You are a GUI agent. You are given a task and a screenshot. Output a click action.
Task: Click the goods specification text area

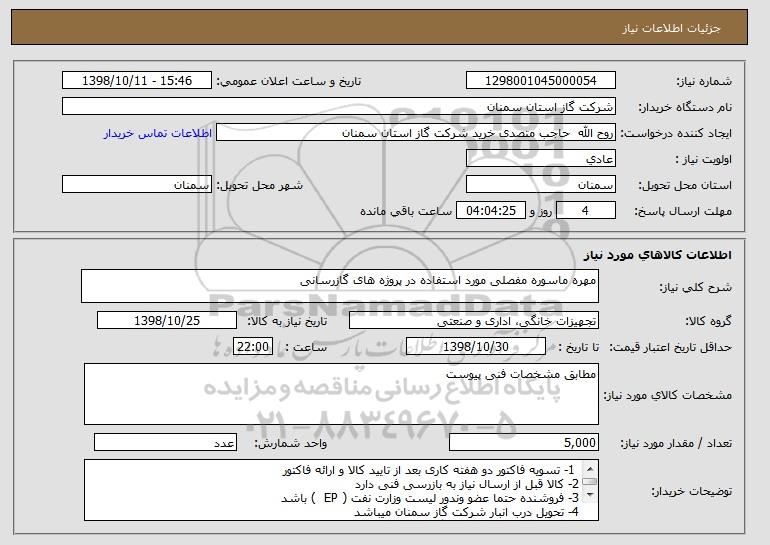click(x=341, y=394)
